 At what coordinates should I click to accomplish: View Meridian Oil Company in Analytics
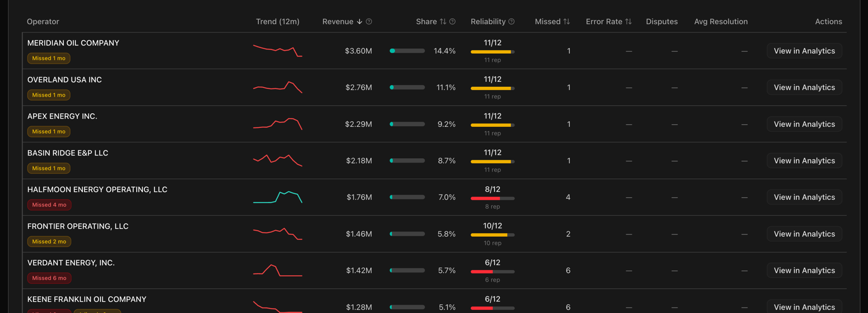coord(804,51)
